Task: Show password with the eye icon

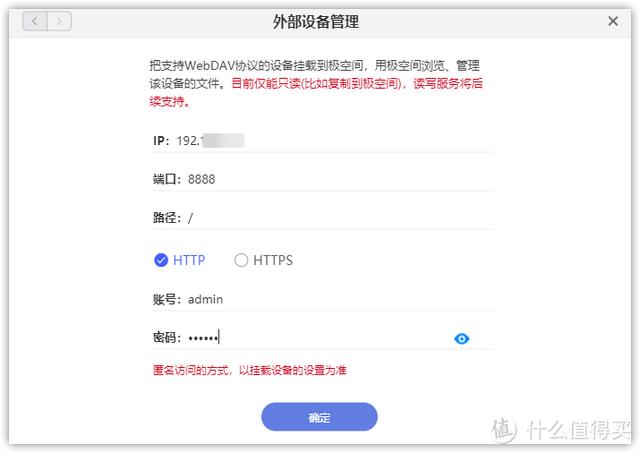Action: pos(461,338)
